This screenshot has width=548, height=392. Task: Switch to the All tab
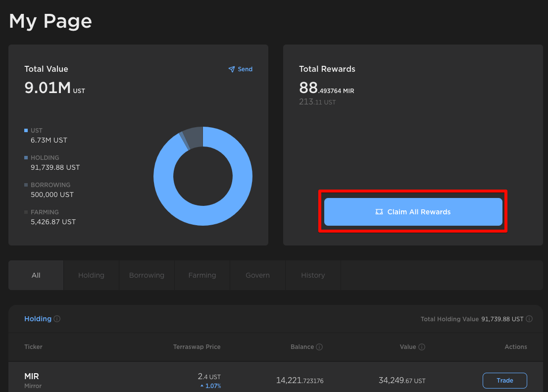[36, 275]
